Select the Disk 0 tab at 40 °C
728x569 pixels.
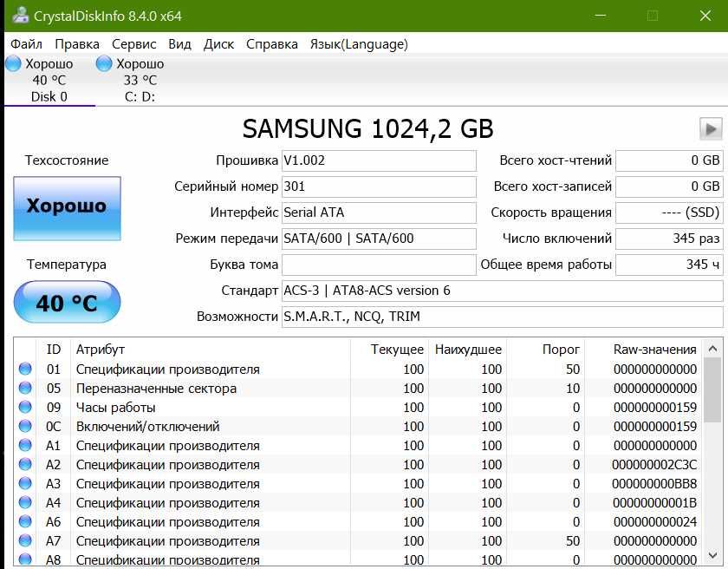[x=49, y=80]
